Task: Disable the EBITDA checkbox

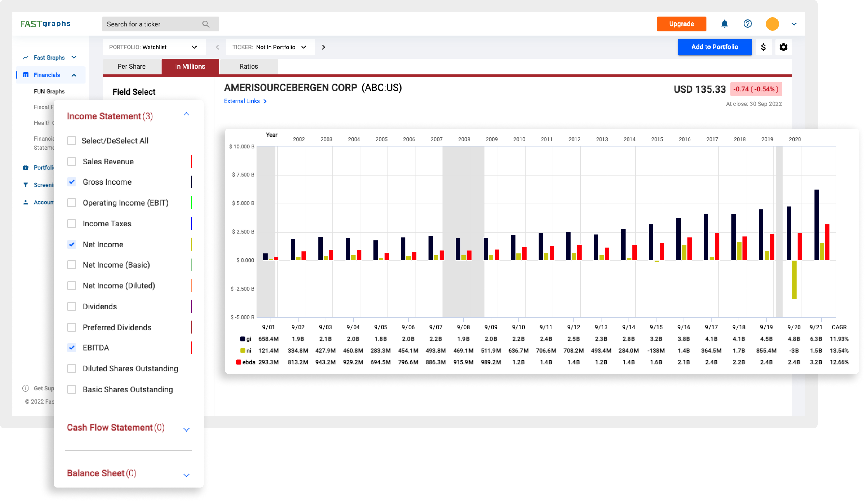Action: tap(72, 348)
